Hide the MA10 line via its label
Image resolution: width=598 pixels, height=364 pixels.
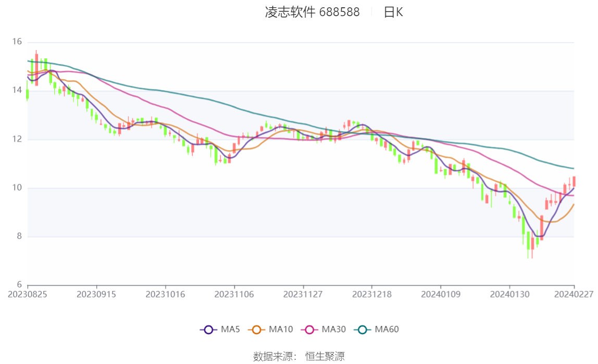click(x=281, y=329)
